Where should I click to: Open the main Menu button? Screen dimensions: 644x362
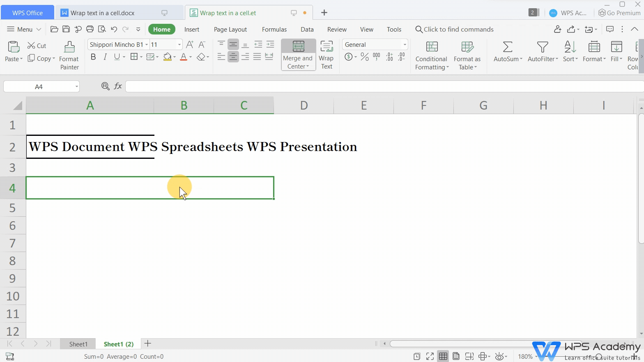coord(24,29)
